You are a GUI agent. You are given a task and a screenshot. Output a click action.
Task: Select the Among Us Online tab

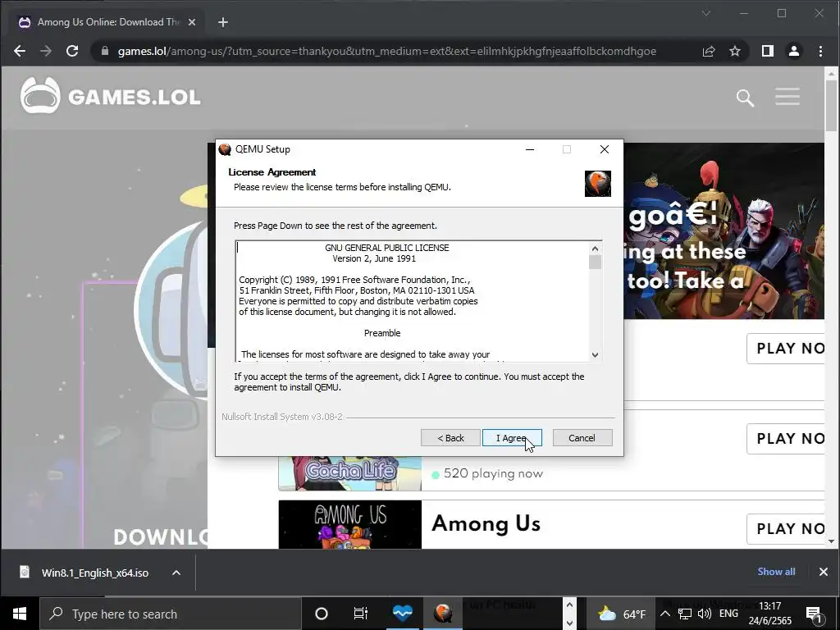click(107, 22)
